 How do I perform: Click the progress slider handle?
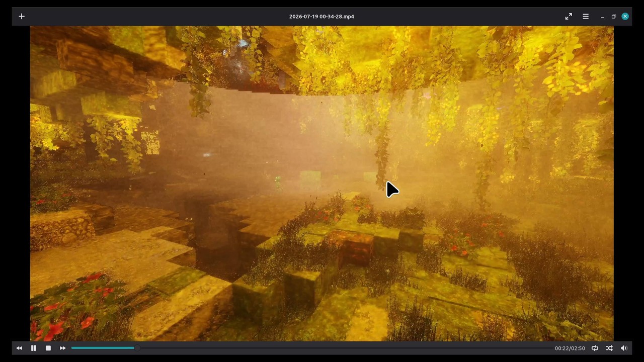pos(136,348)
